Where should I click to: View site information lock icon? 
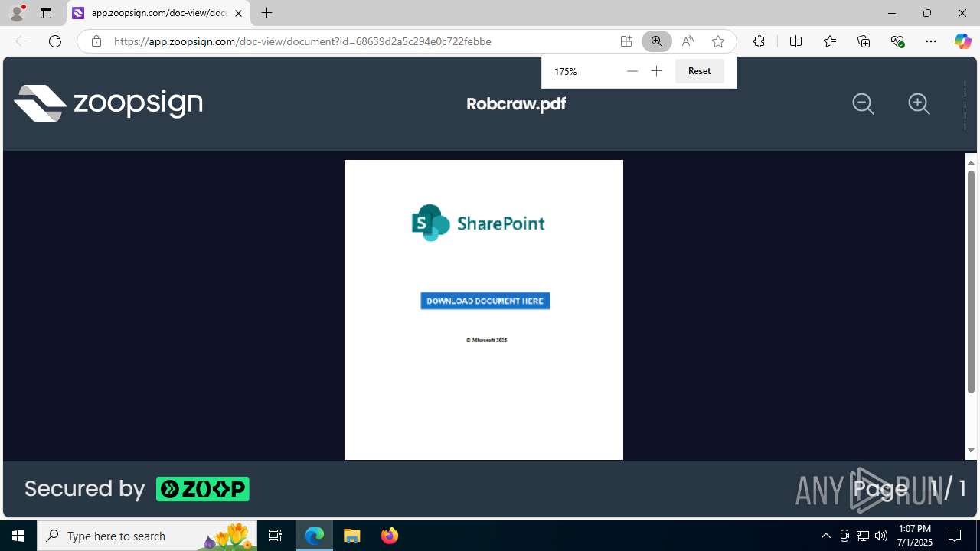[96, 41]
